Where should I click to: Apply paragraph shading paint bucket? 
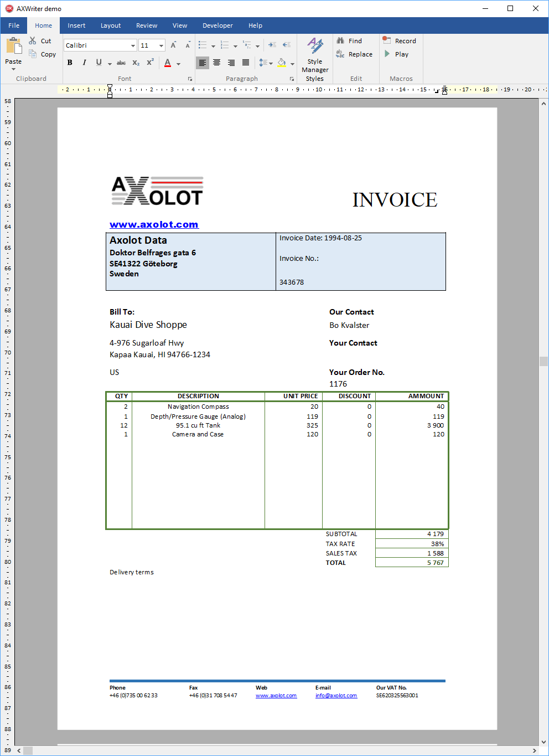(282, 63)
